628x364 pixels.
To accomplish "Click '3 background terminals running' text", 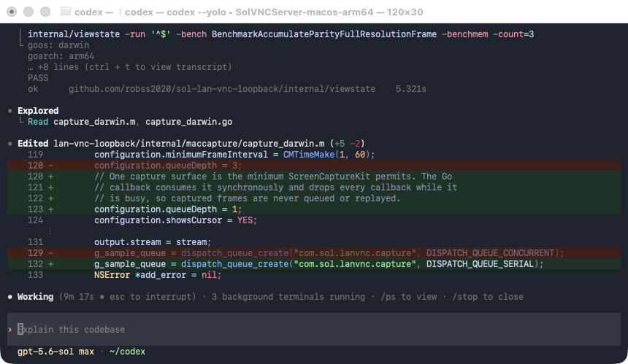I will click(288, 297).
